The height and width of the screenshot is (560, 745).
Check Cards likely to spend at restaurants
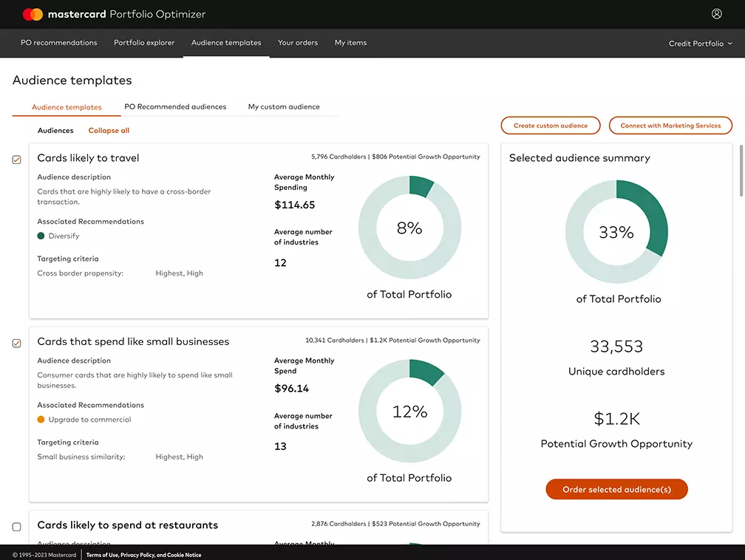[x=16, y=525]
